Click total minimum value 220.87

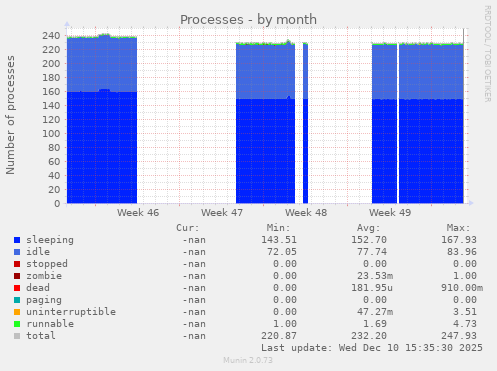pos(279,336)
